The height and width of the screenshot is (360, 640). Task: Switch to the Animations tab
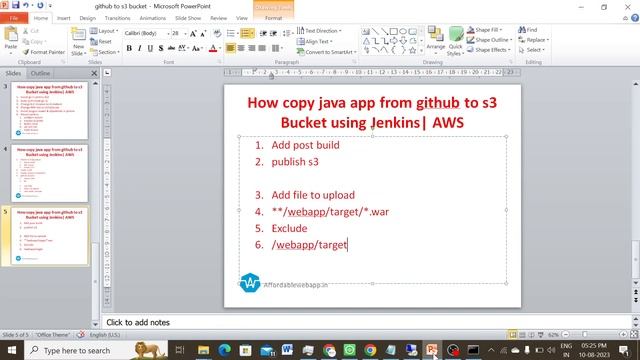pos(153,18)
